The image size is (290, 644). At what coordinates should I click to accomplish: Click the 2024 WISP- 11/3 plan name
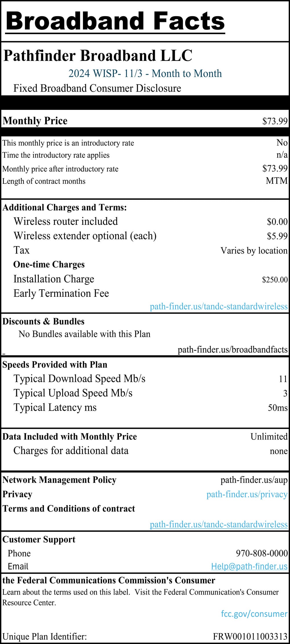coord(145,74)
